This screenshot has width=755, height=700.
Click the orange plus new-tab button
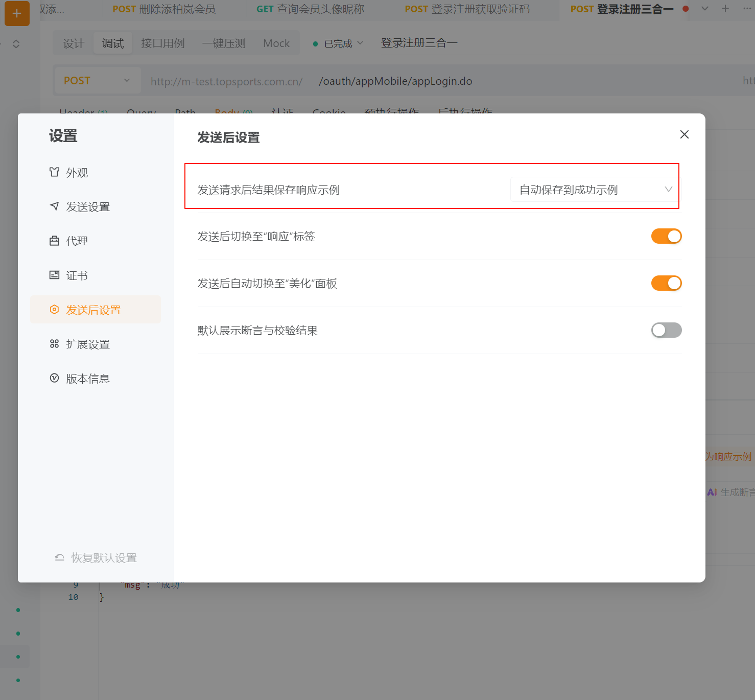click(x=17, y=13)
